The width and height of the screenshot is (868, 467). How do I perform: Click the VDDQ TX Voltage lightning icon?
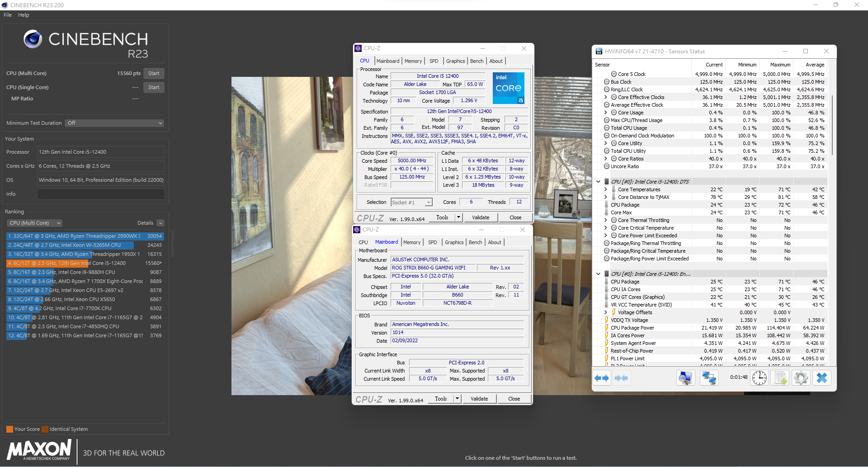(607, 320)
